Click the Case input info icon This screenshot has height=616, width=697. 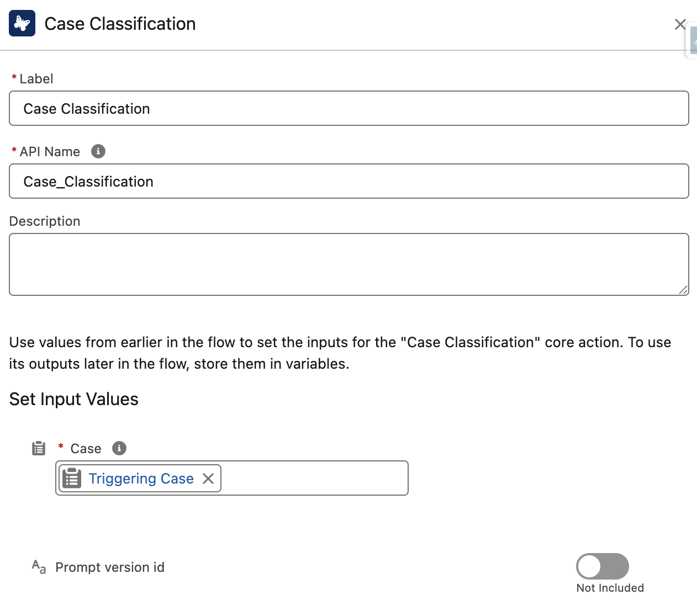[x=119, y=448]
